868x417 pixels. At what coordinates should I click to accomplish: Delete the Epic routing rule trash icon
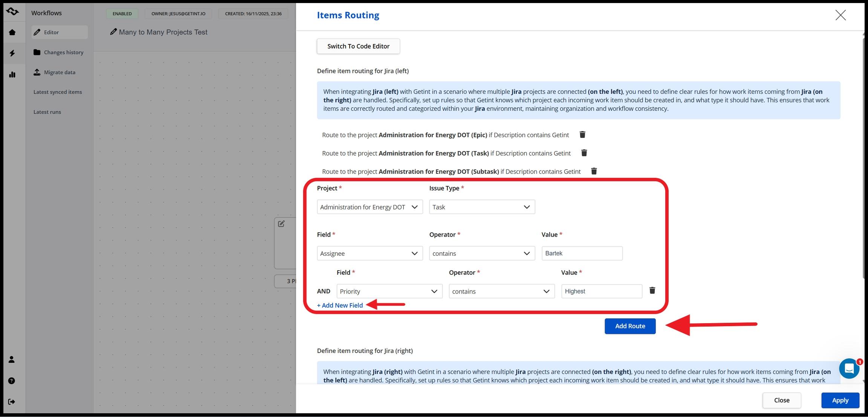point(582,135)
